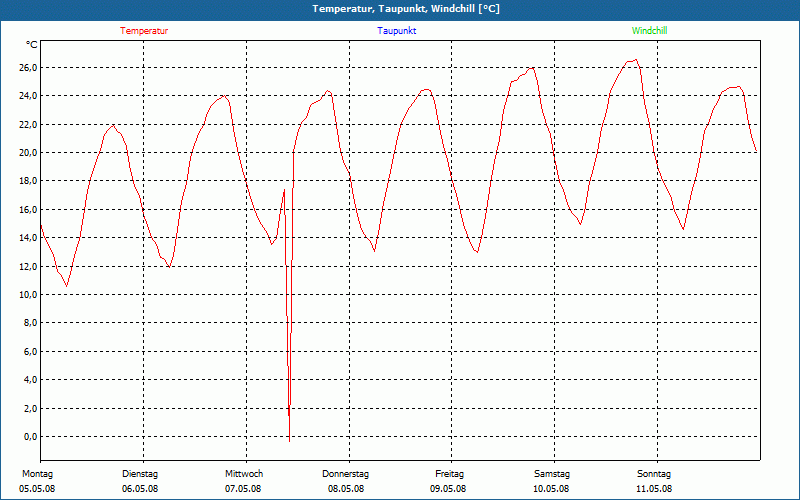Click the date 10.05.08
Image resolution: width=800 pixels, height=500 pixels.
[551, 489]
